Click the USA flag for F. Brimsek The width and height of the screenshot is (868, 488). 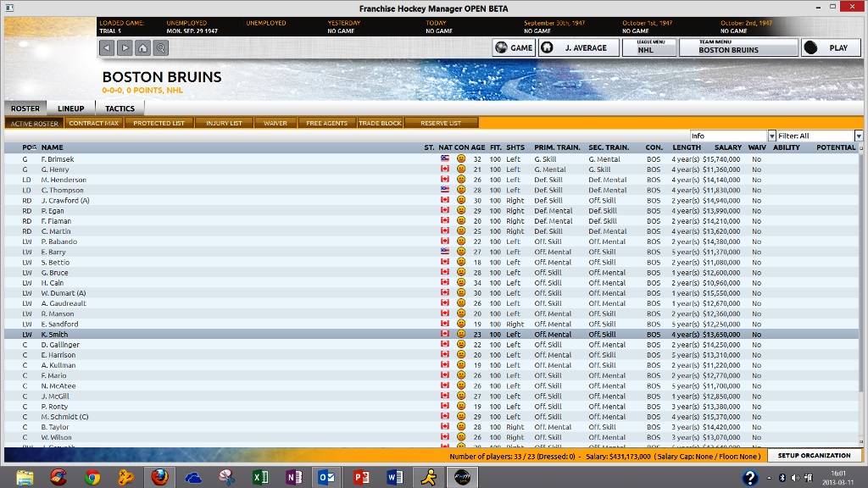pos(444,158)
